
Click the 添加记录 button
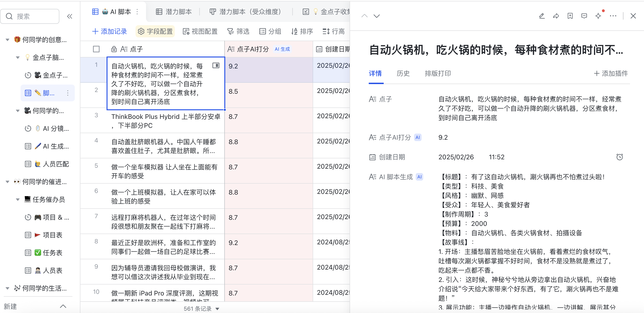[110, 32]
